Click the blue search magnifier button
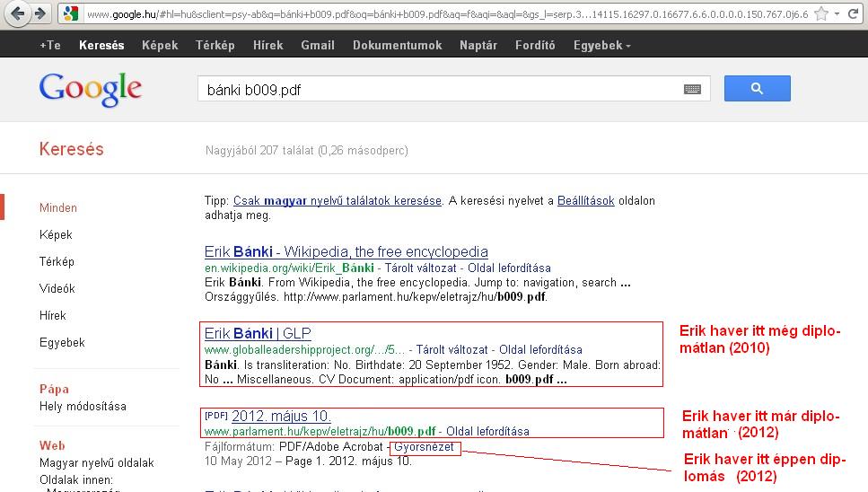Viewport: 868px width, 492px height. [x=757, y=88]
